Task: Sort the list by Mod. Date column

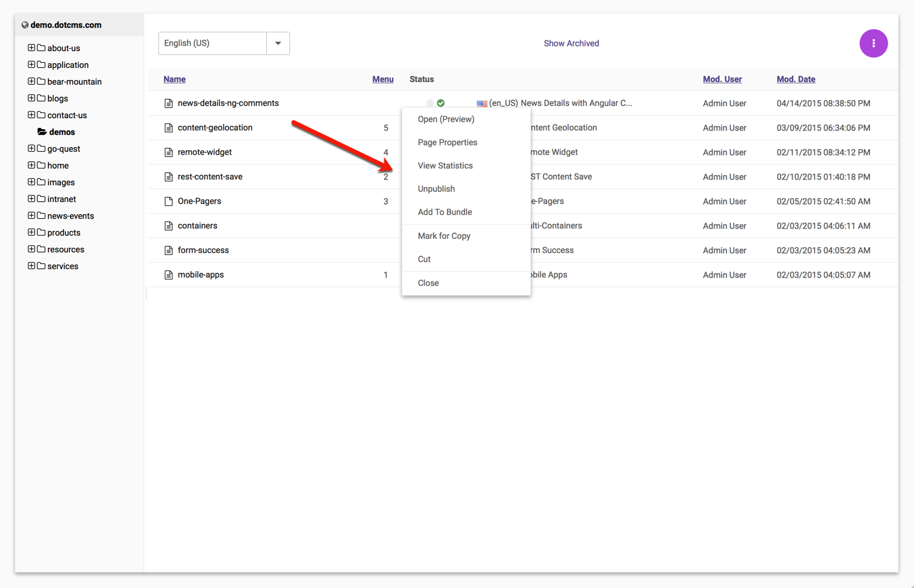Action: click(x=795, y=79)
